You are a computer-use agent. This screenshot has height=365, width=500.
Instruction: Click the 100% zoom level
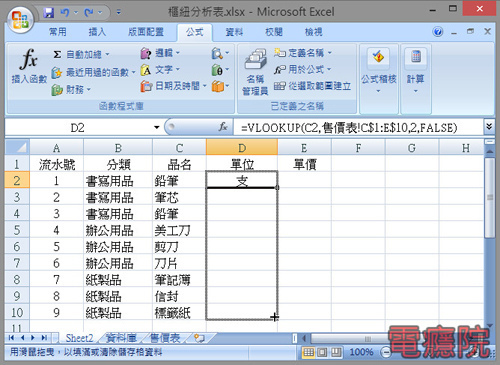pos(362,352)
